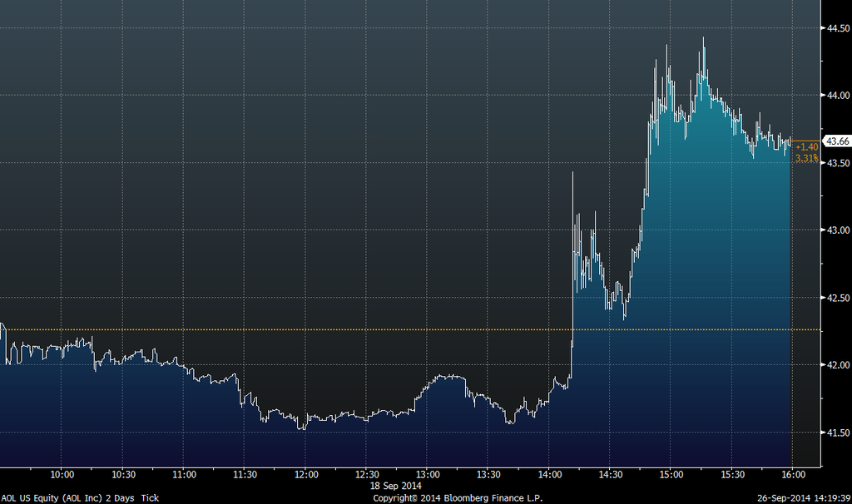
Task: Click the 11:30 time axis label
Action: pyautogui.click(x=245, y=475)
